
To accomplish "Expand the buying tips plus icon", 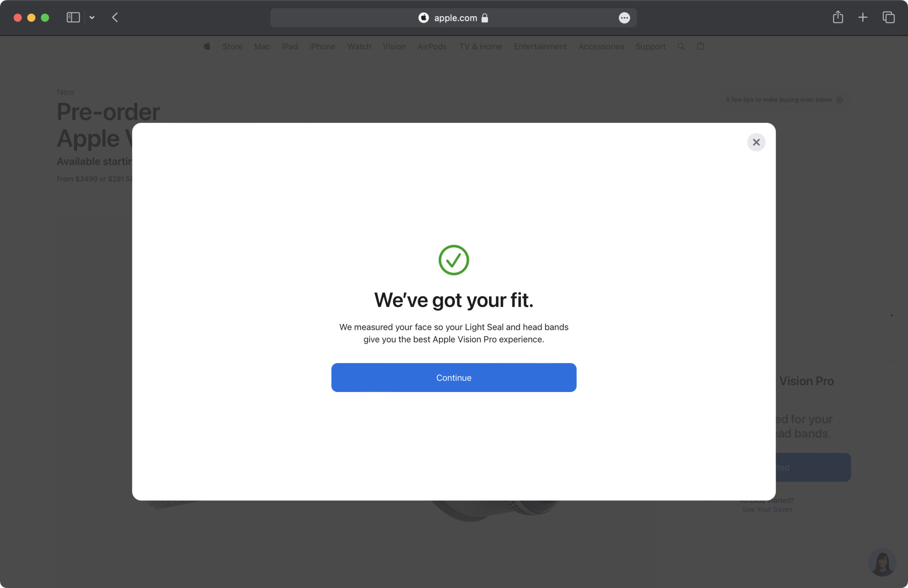I will (x=839, y=100).
